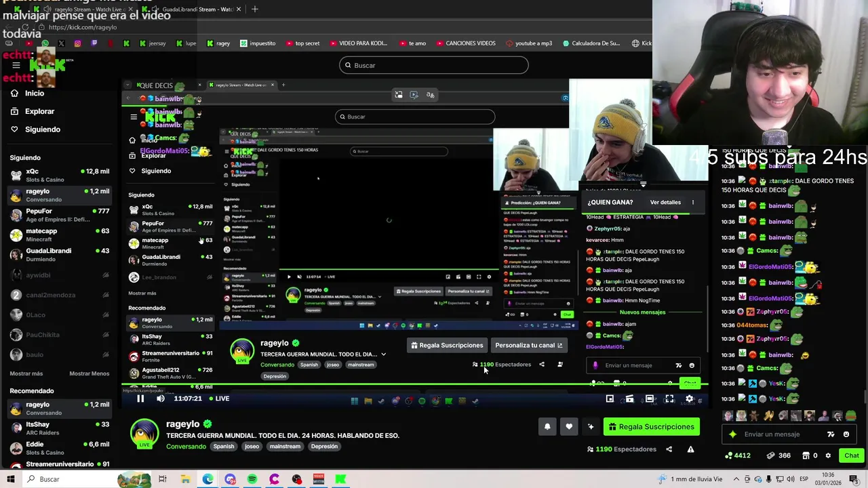This screenshot has width=868, height=488.
Task: Open offline channel canal2mendoza
Action: pyautogui.click(x=60, y=295)
